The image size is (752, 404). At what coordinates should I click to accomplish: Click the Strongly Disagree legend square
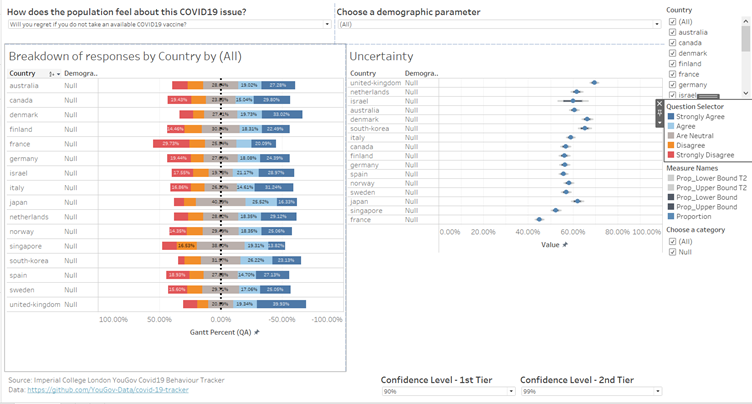pyautogui.click(x=671, y=155)
